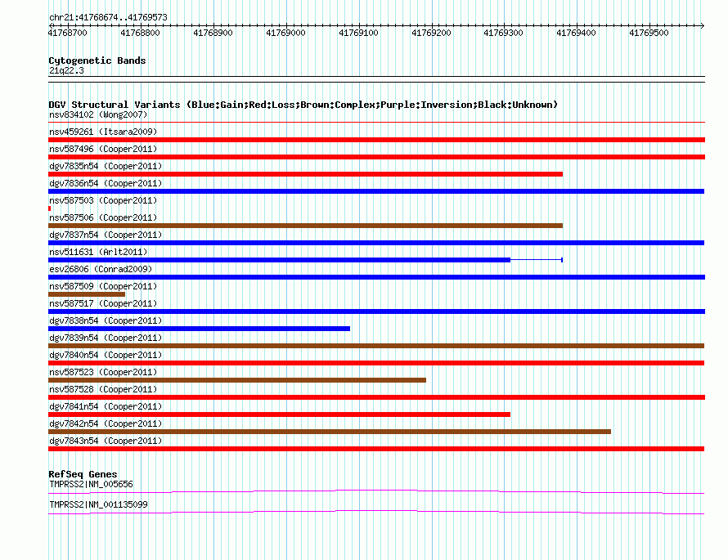Click ruler position 41769500
Screen dimensions: 728x560
(x=649, y=33)
